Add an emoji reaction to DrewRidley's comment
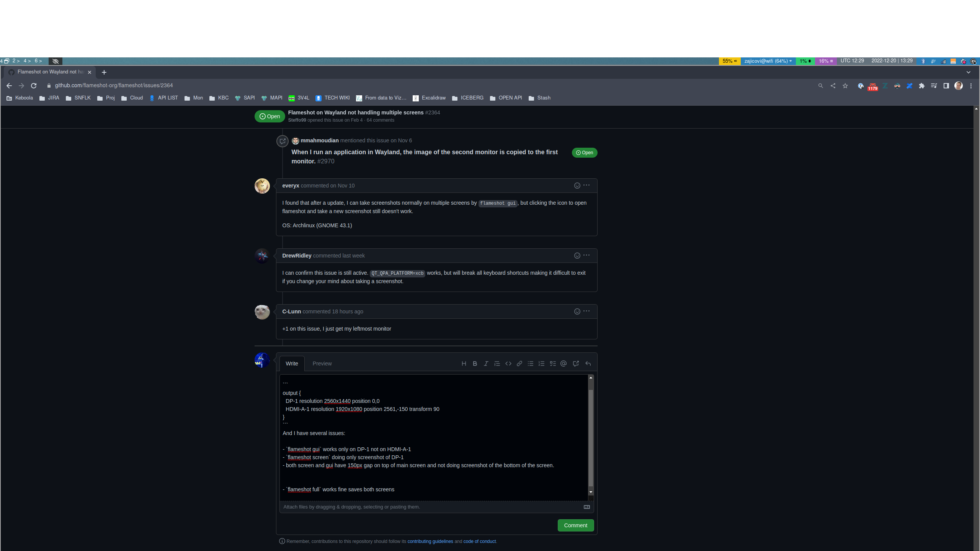This screenshot has height=551, width=980. (x=577, y=255)
